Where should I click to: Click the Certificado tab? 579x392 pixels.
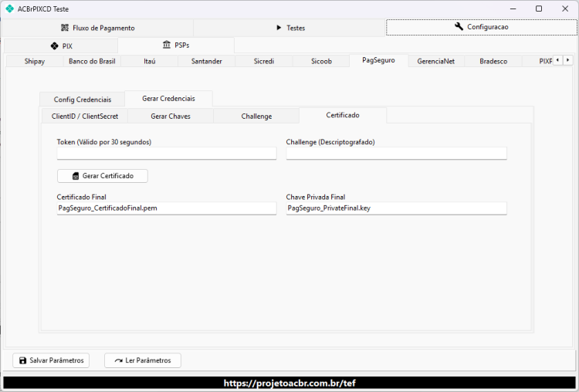(x=343, y=115)
